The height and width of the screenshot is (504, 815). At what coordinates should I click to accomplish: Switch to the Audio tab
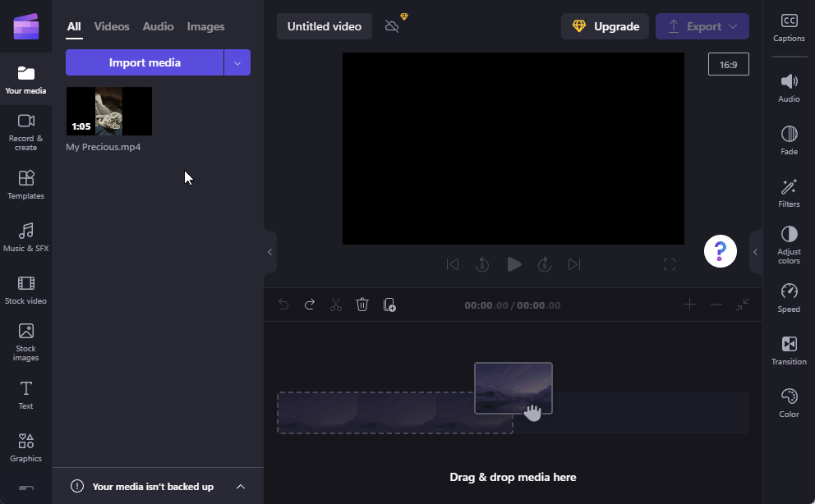coord(158,26)
